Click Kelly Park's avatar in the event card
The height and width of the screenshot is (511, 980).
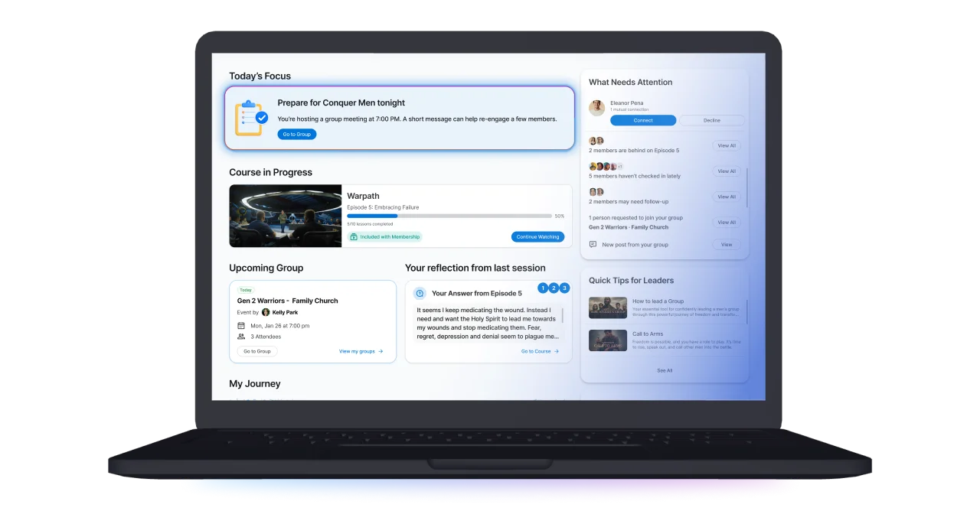266,312
